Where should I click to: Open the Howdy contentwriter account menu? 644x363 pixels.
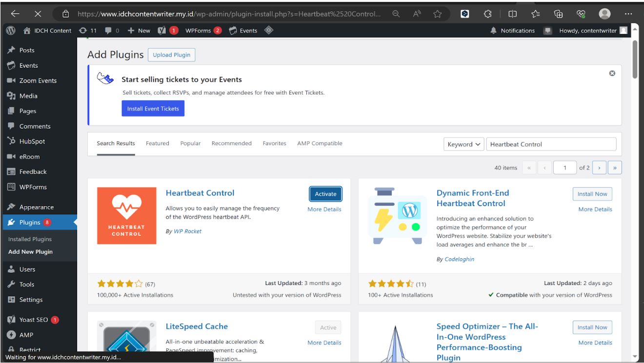pos(592,30)
